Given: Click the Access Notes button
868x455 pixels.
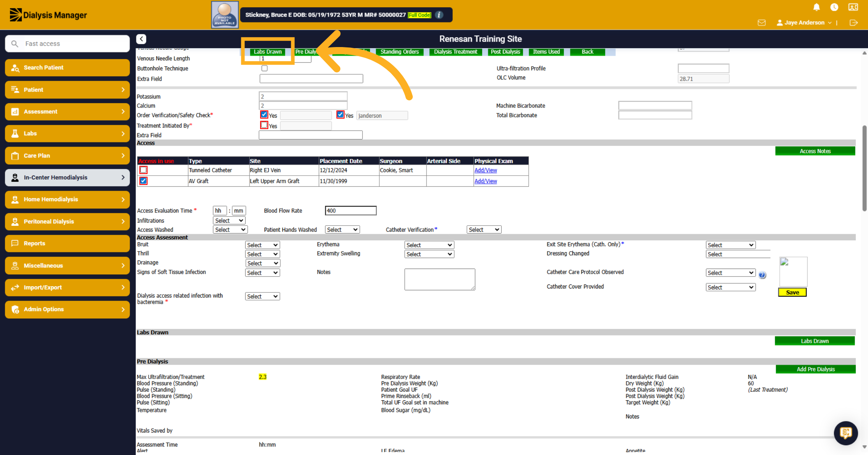Looking at the screenshot, I should [x=815, y=151].
